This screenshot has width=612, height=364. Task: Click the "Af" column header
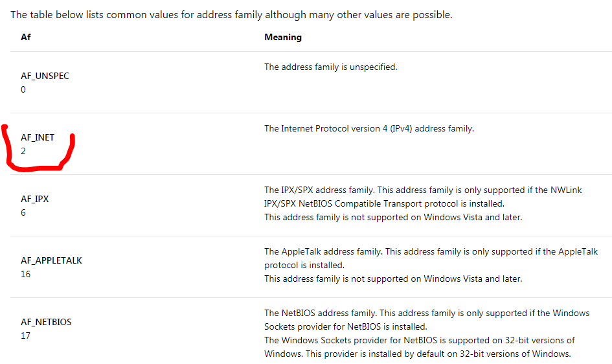[x=25, y=38]
